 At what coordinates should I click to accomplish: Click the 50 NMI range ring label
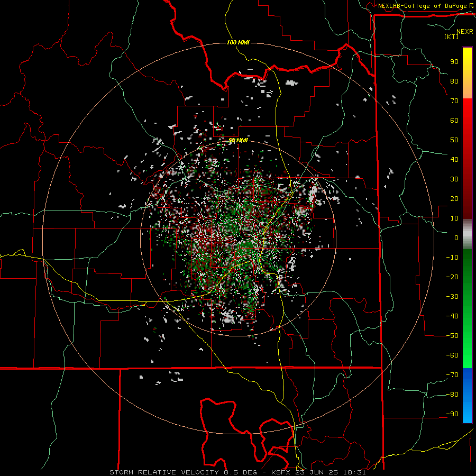click(x=238, y=140)
